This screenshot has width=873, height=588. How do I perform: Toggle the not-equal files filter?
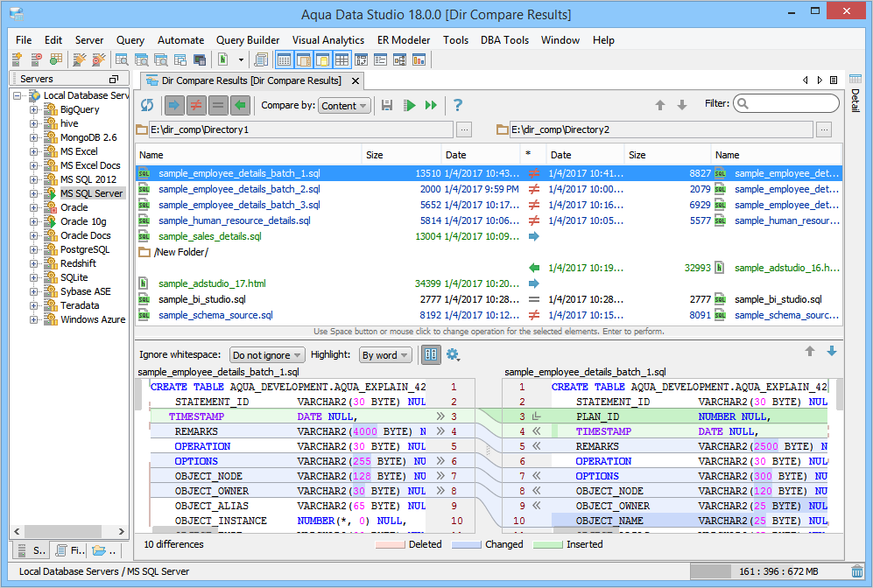[197, 105]
